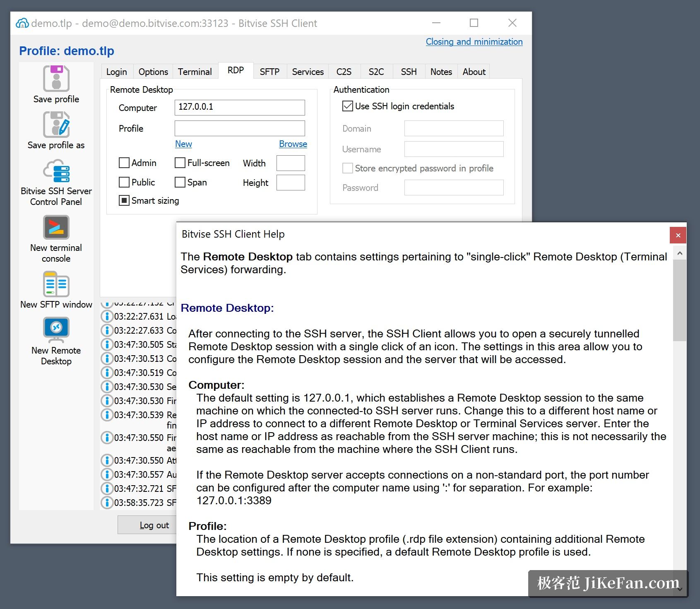Screen dimensions: 700x609
Task: Enable the Admin checkbox
Action: pyautogui.click(x=124, y=163)
